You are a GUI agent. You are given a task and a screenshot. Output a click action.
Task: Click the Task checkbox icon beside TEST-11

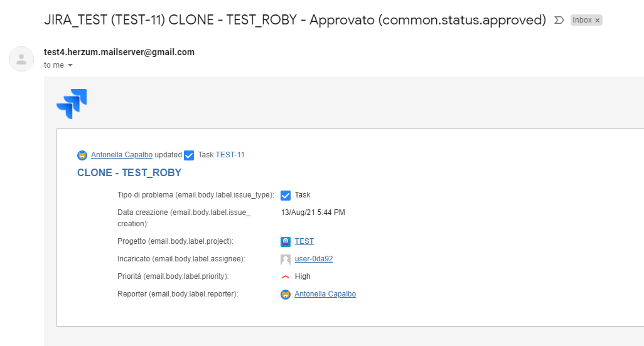pyautogui.click(x=189, y=155)
